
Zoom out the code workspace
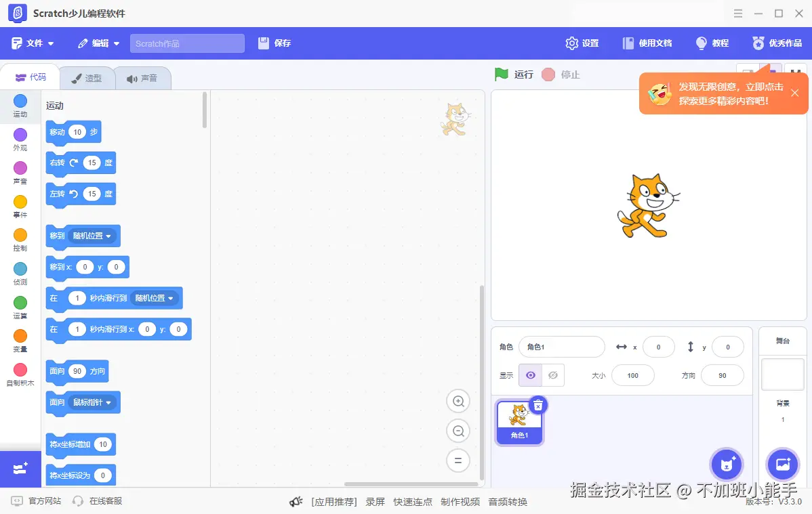(x=458, y=431)
